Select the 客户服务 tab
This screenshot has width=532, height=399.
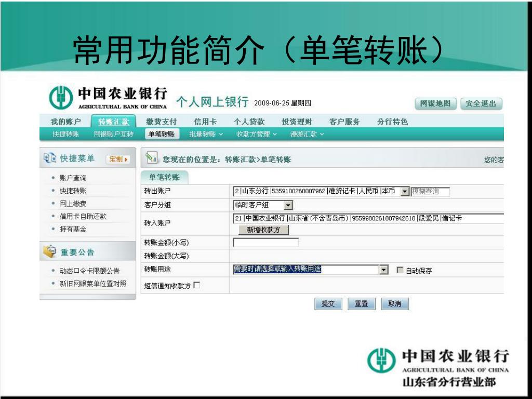tap(344, 122)
